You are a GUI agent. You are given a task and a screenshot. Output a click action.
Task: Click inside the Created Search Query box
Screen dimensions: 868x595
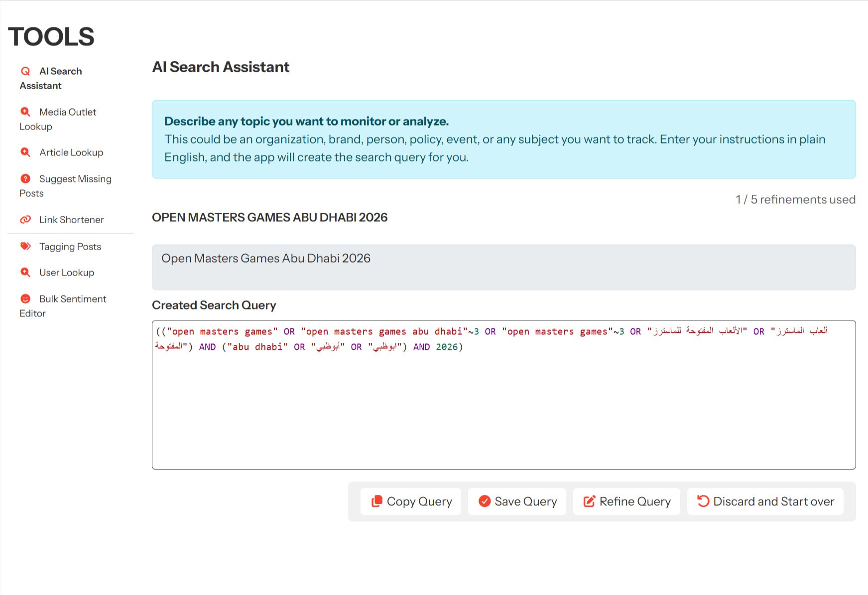tap(503, 409)
